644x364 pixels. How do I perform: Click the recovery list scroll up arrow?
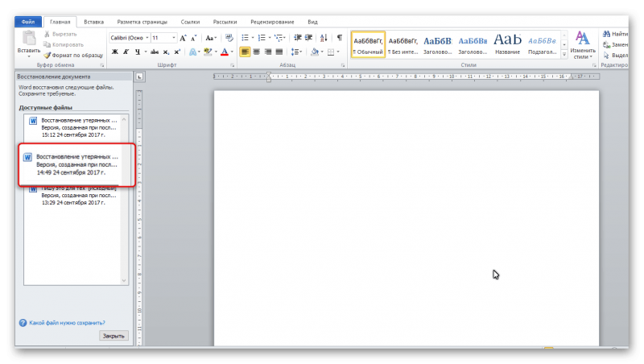point(124,119)
